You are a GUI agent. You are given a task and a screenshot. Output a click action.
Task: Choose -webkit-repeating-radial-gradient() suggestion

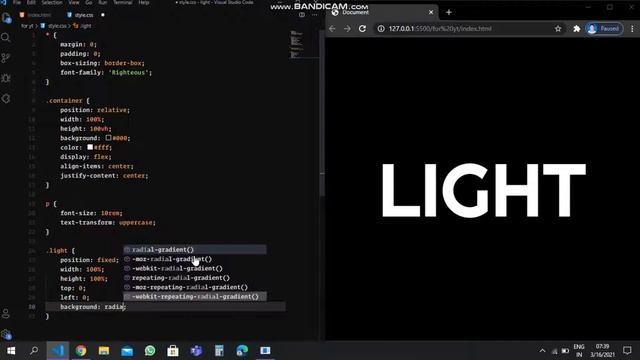coord(195,296)
